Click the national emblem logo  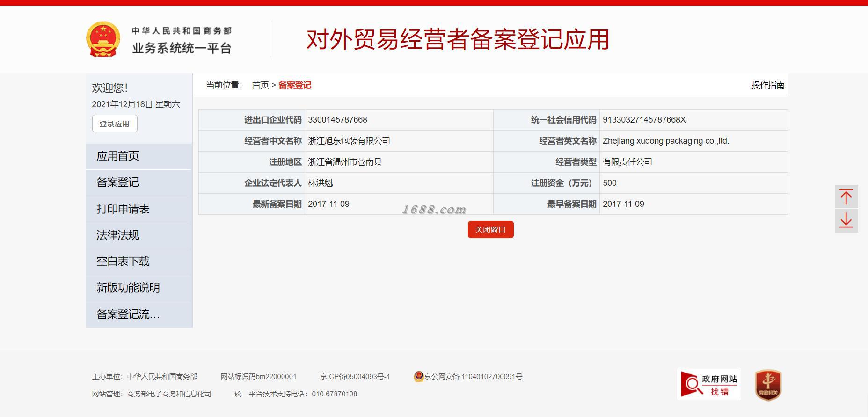[103, 39]
